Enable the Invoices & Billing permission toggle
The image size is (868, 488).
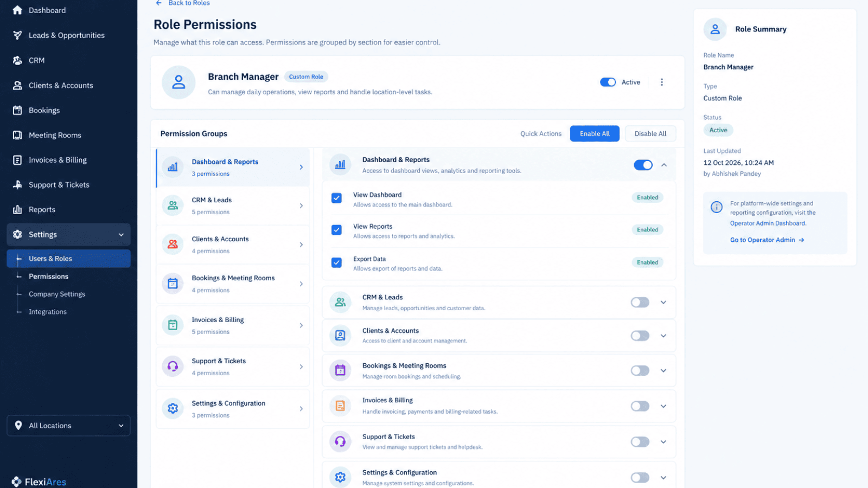[640, 406]
